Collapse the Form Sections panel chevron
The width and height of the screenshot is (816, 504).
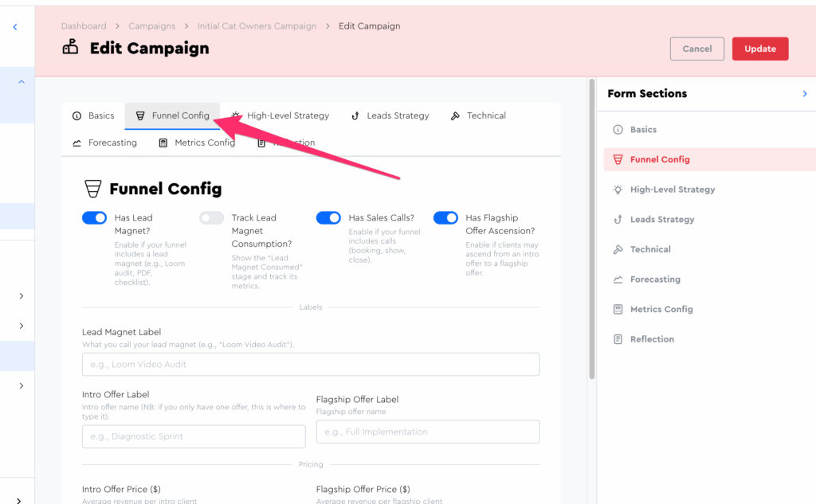(x=804, y=94)
